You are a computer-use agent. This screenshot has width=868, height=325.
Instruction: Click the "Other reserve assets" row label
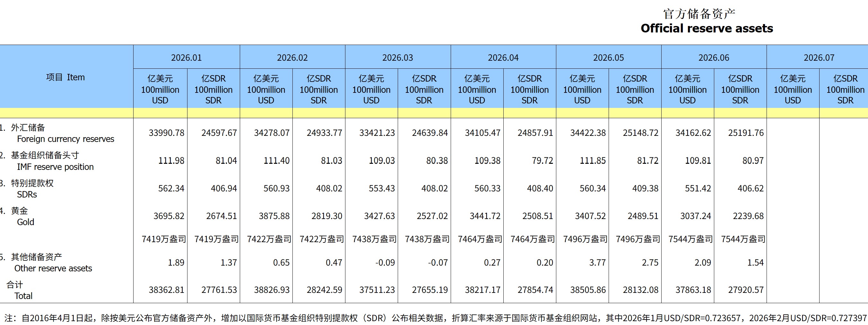(53, 268)
